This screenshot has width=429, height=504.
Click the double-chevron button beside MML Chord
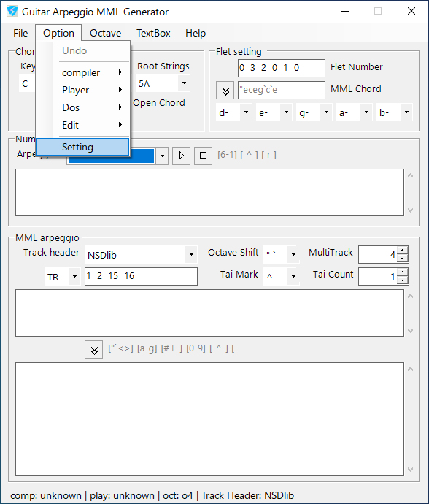point(225,91)
